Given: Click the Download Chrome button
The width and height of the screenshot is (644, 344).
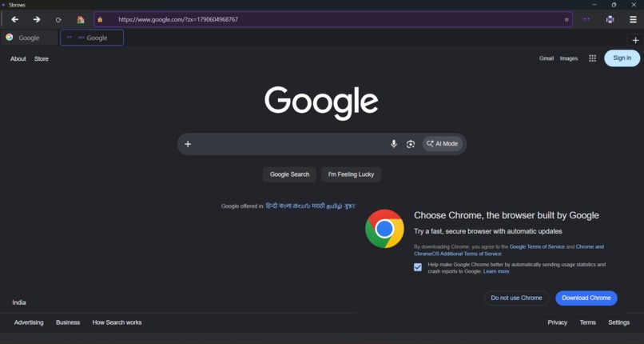Looking at the screenshot, I should pyautogui.click(x=586, y=298).
